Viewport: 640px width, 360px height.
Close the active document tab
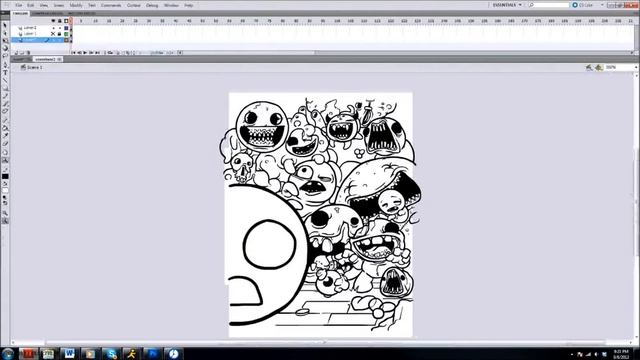[x=59, y=59]
